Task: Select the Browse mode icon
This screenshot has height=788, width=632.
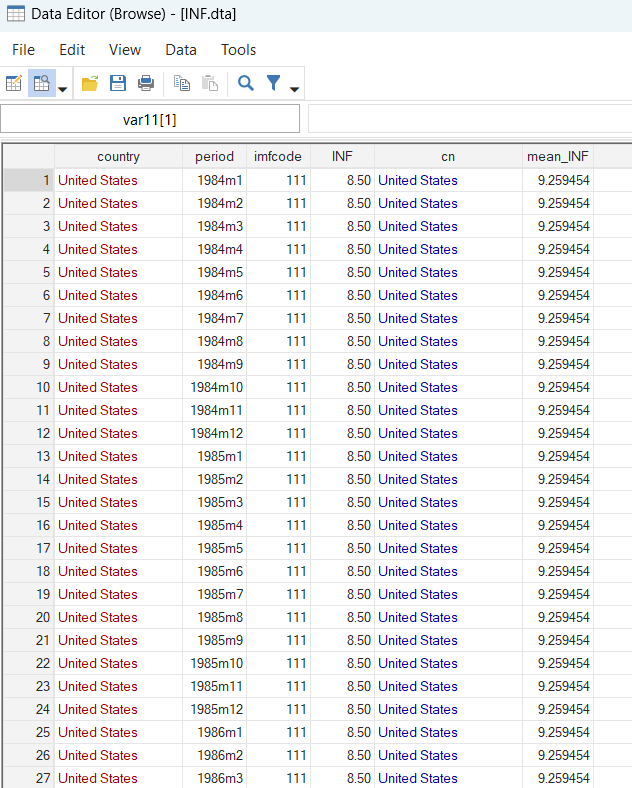Action: (42, 84)
